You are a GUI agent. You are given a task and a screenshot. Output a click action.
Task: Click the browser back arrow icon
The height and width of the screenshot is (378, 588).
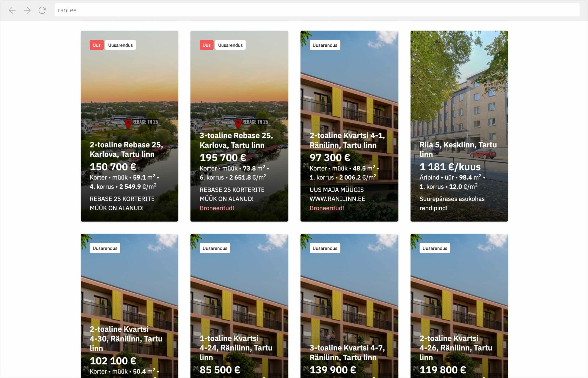click(12, 10)
